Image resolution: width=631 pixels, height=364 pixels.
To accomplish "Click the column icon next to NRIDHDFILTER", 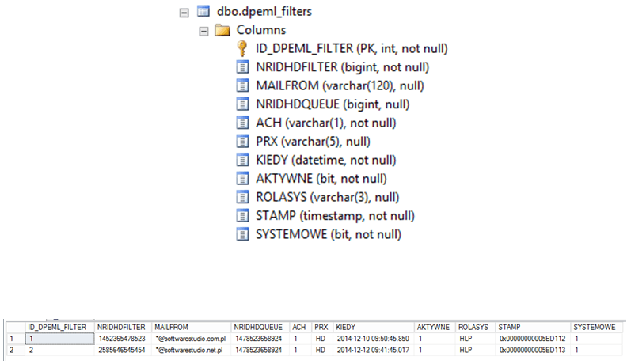I will 242,67.
